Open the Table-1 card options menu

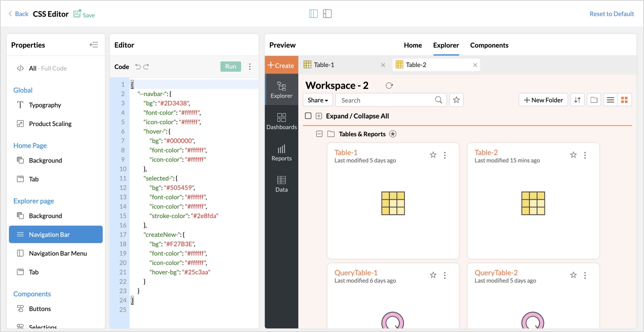(x=445, y=155)
